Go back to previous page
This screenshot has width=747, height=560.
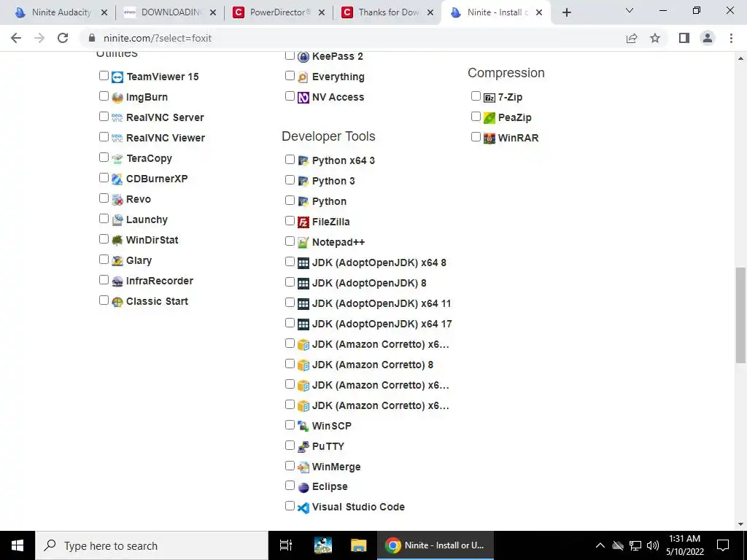(x=16, y=38)
